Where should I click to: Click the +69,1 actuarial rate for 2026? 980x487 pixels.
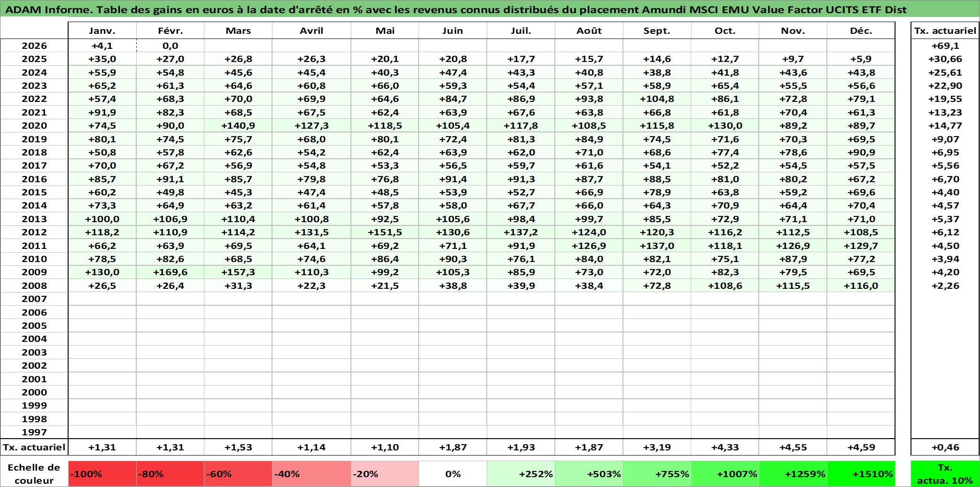coord(945,46)
